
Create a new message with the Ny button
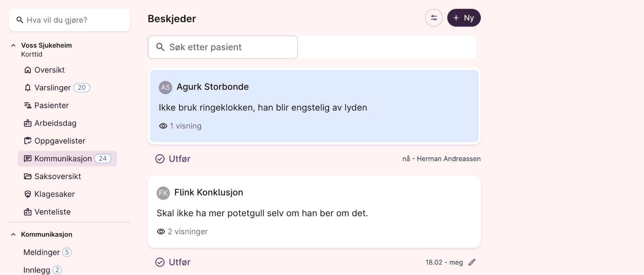464,18
